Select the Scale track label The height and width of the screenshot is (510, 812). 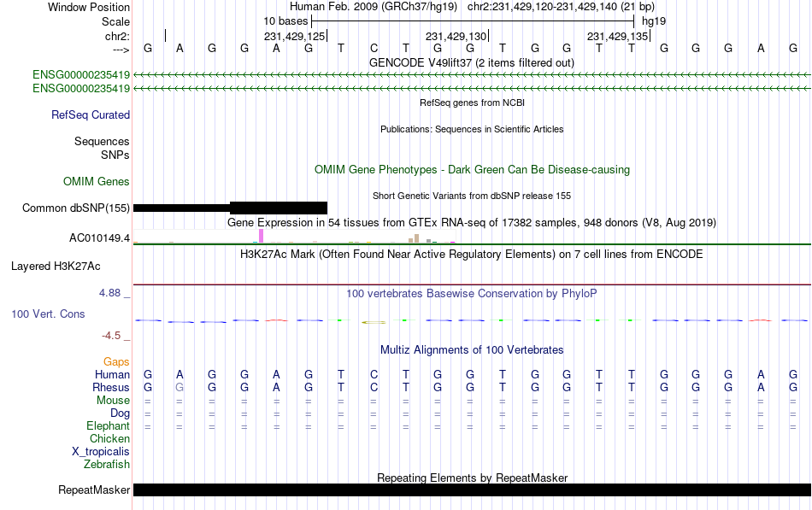(x=115, y=21)
